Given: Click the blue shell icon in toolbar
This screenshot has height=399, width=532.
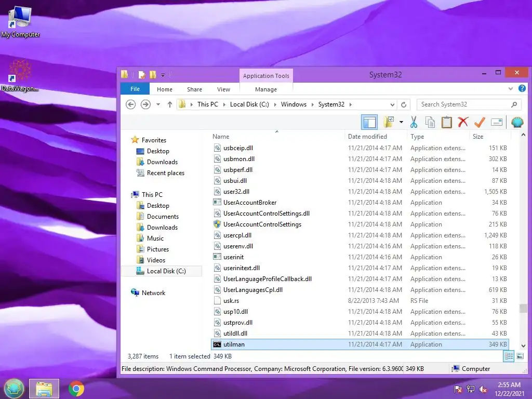Looking at the screenshot, I should (x=517, y=122).
